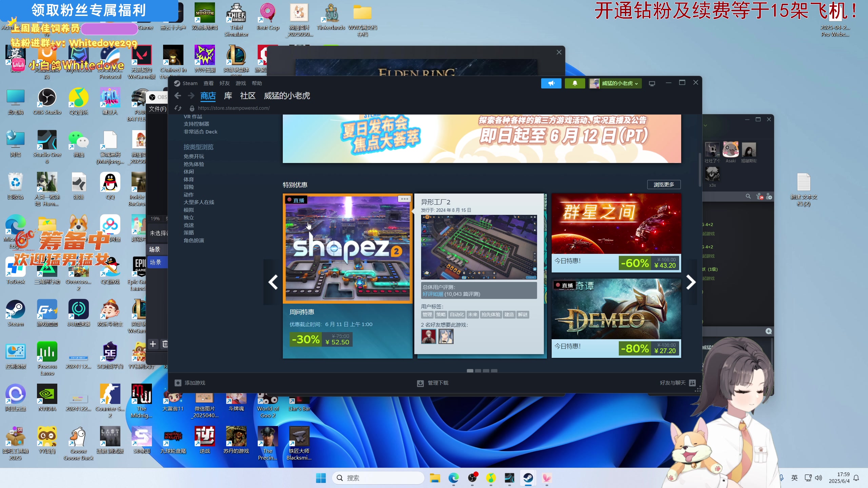Open the Steam menu
868x488 pixels.
pyautogui.click(x=190, y=83)
